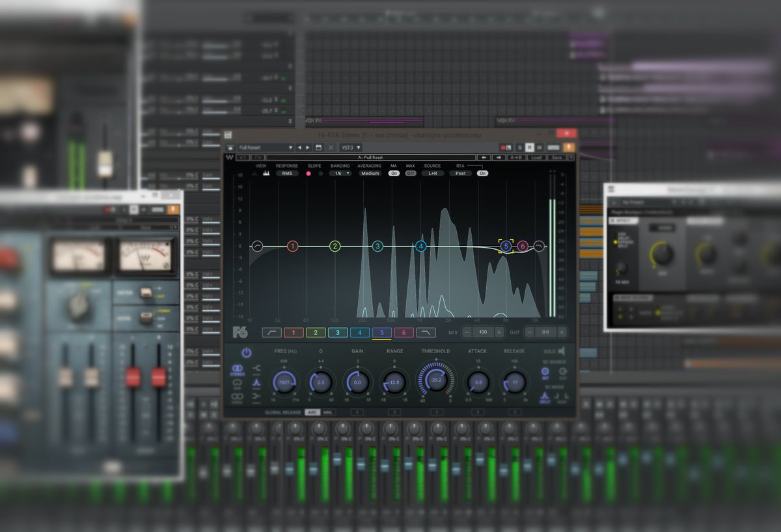This screenshot has height=532, width=781.
Task: Toggle MA On switch
Action: pyautogui.click(x=394, y=173)
